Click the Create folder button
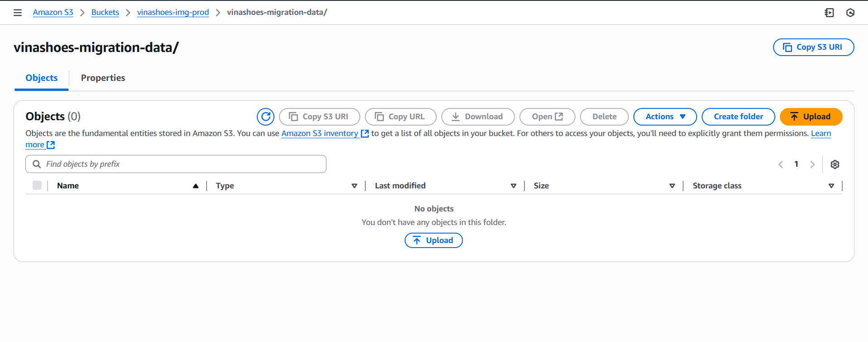The width and height of the screenshot is (868, 342). pos(738,117)
